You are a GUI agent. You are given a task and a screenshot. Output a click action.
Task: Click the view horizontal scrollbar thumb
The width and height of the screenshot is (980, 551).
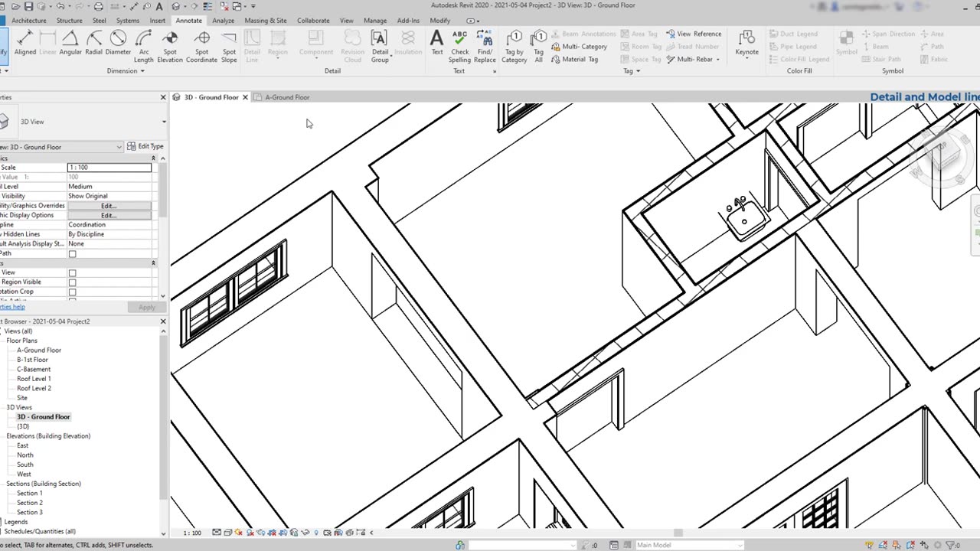(x=678, y=533)
